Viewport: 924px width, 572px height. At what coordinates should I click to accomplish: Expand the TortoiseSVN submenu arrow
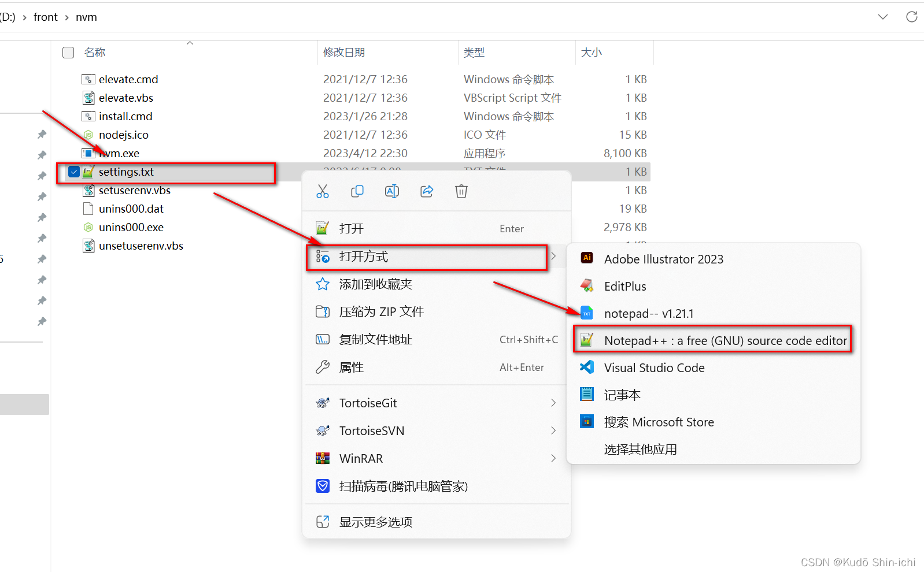click(553, 430)
